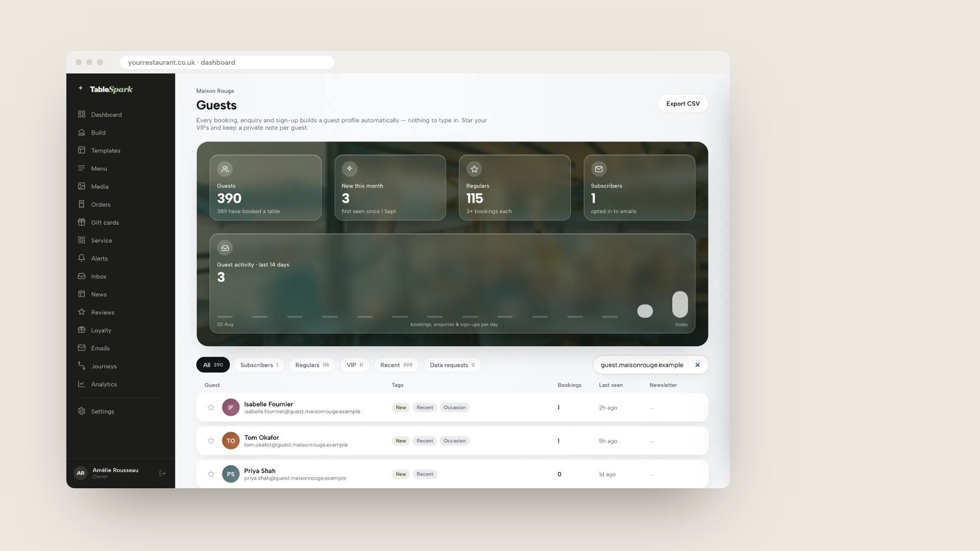Open Amélie Rousseau owner profile
The image size is (980, 551).
tap(115, 473)
